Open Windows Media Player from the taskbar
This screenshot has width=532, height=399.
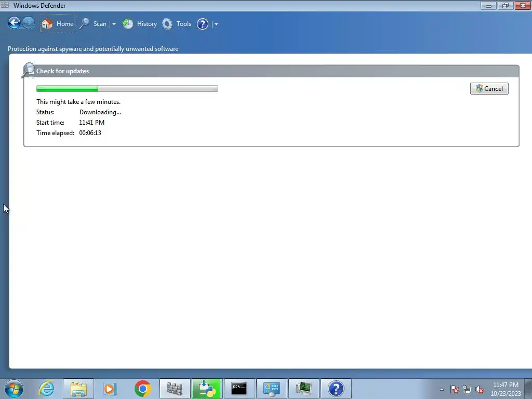[110, 389]
